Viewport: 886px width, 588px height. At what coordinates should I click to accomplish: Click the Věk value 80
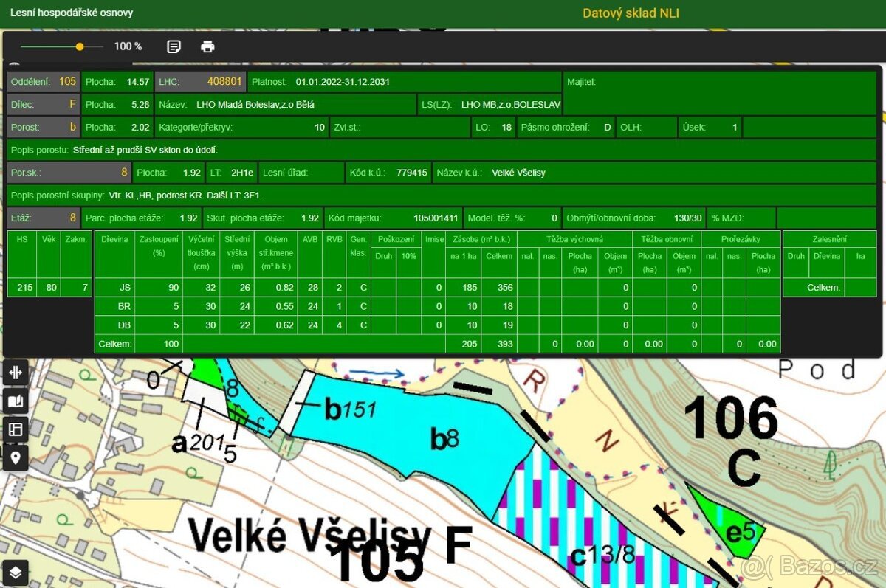tap(51, 287)
